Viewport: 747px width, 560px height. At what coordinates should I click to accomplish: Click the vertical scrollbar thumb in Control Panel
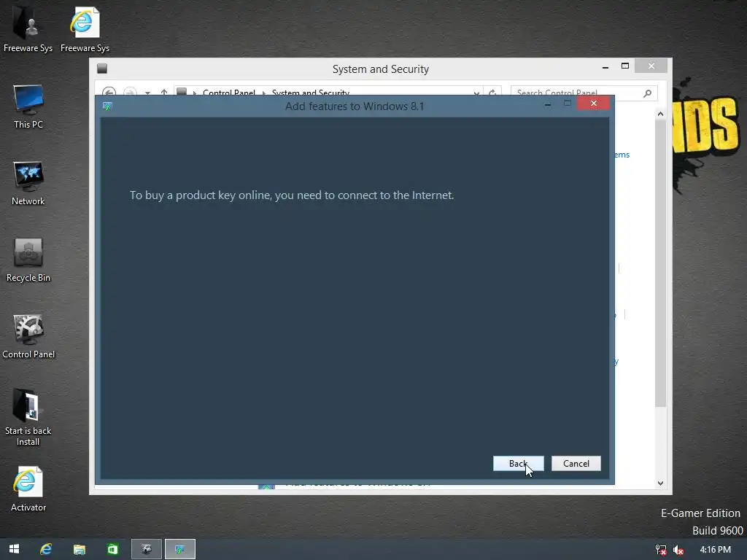coord(660,262)
